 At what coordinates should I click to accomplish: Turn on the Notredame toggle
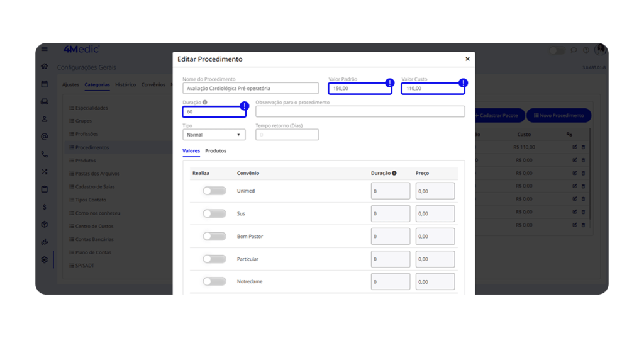214,281
